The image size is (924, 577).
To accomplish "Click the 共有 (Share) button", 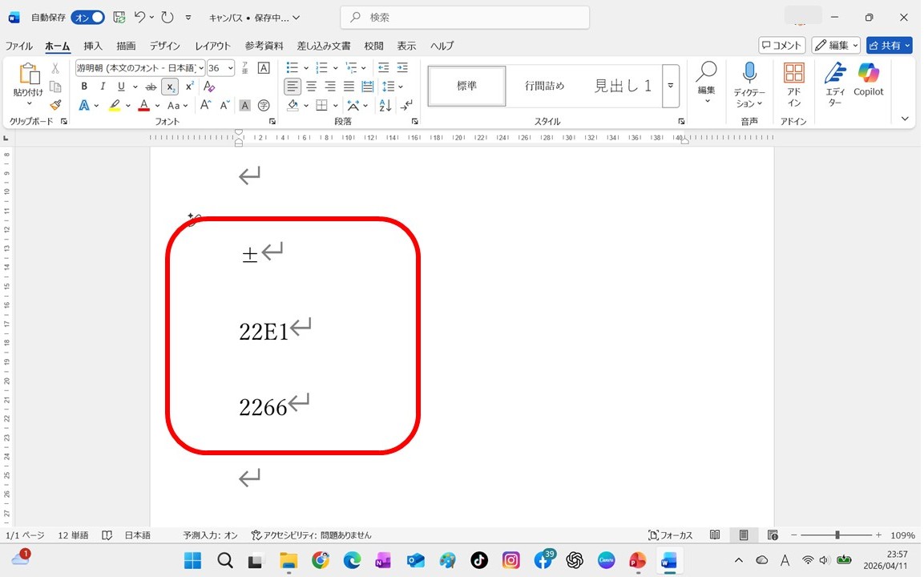I will coord(889,46).
